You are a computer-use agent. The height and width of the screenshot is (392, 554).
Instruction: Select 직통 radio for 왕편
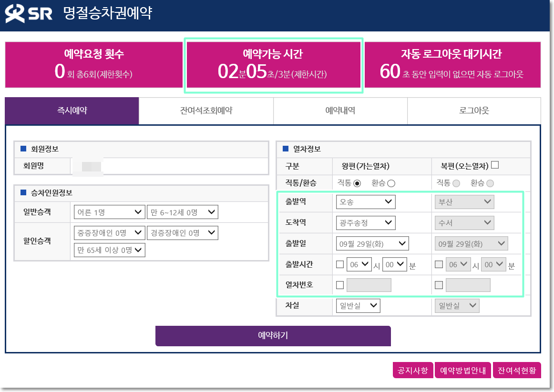click(357, 183)
